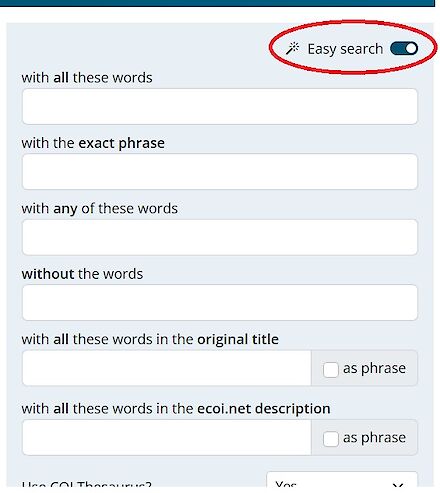Screen dimensions: 440x493
Task: Click the "with all these words" label
Action: click(x=87, y=78)
